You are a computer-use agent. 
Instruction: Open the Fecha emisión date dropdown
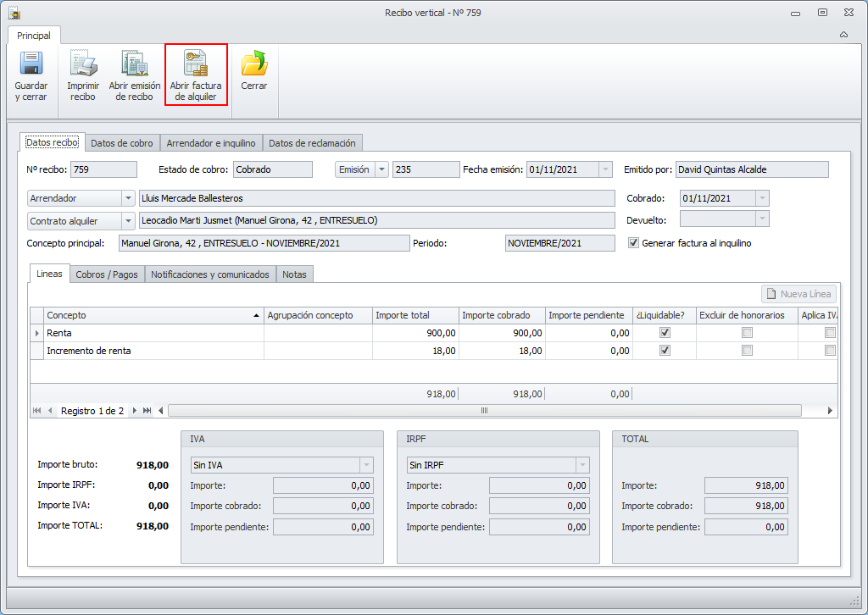(x=605, y=169)
